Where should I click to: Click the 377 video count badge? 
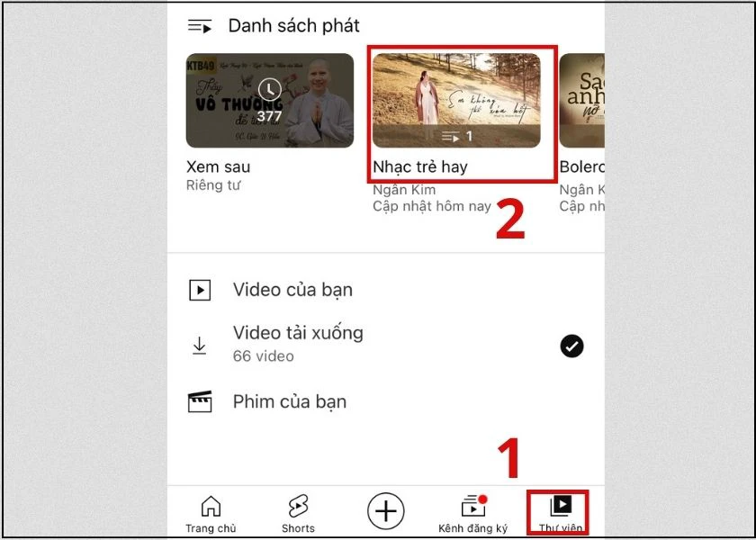(x=272, y=113)
